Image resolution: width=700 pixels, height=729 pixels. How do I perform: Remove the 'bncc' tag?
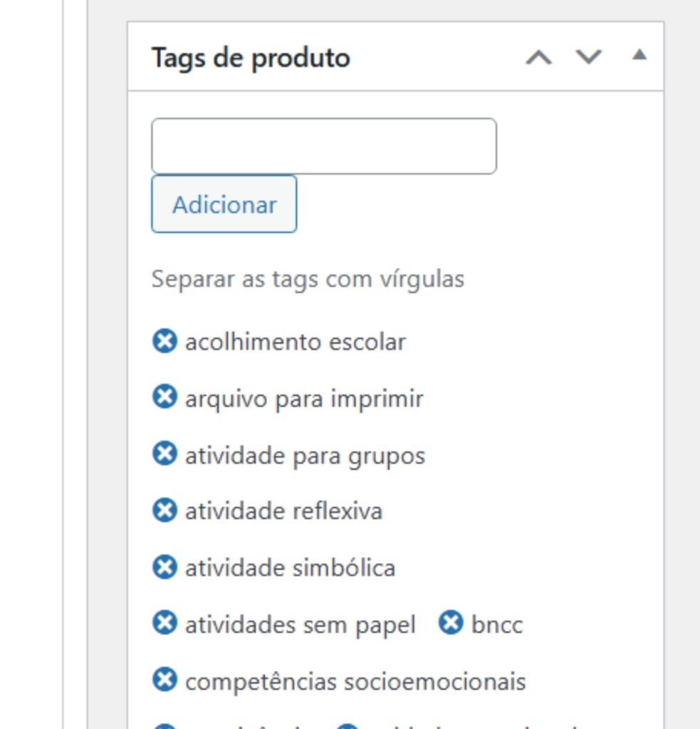[450, 624]
